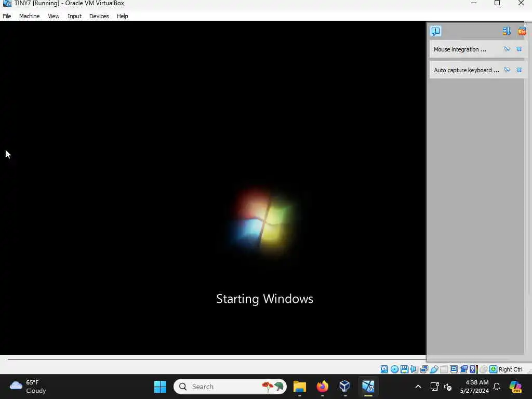Expand the Mouse integration notification text
532x399 pixels.
460,49
